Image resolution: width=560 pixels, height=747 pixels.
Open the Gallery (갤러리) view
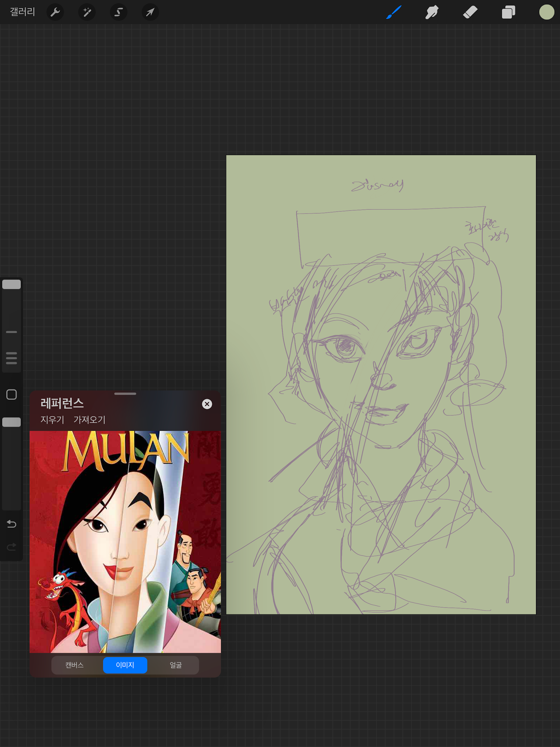[22, 12]
